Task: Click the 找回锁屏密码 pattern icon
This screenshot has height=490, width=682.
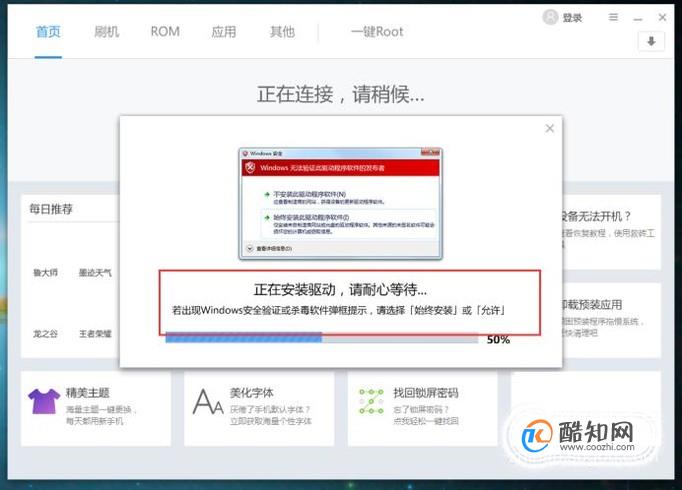Action: pos(371,401)
